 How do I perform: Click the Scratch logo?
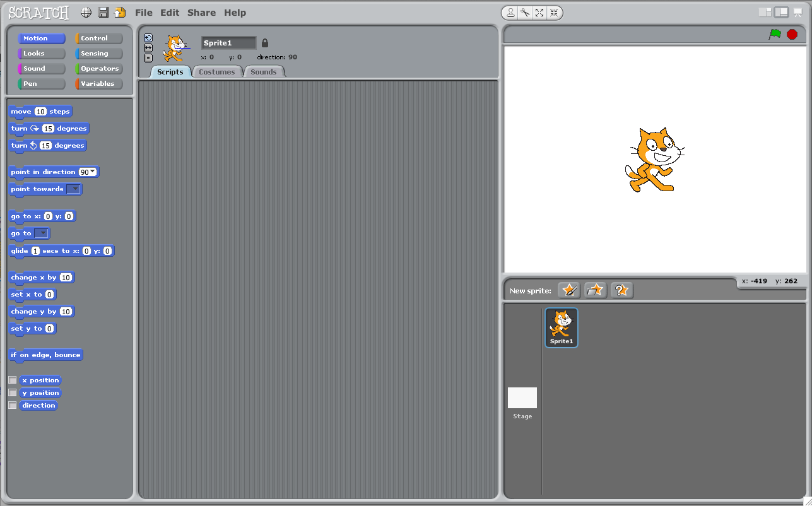coord(39,13)
